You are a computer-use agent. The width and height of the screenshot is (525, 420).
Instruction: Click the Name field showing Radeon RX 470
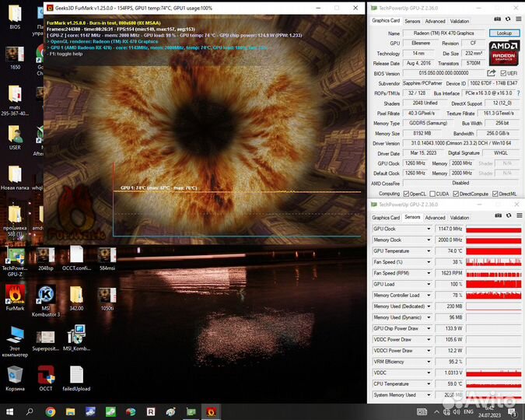pos(443,33)
